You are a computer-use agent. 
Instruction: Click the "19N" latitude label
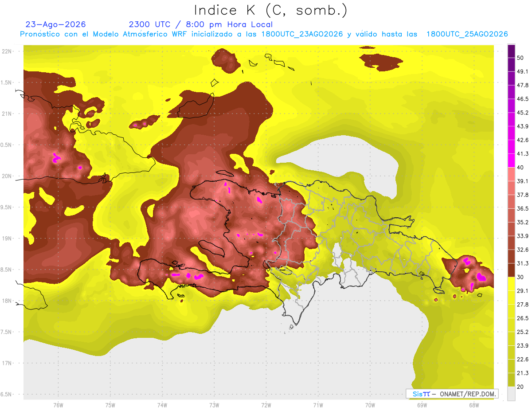click(7, 239)
